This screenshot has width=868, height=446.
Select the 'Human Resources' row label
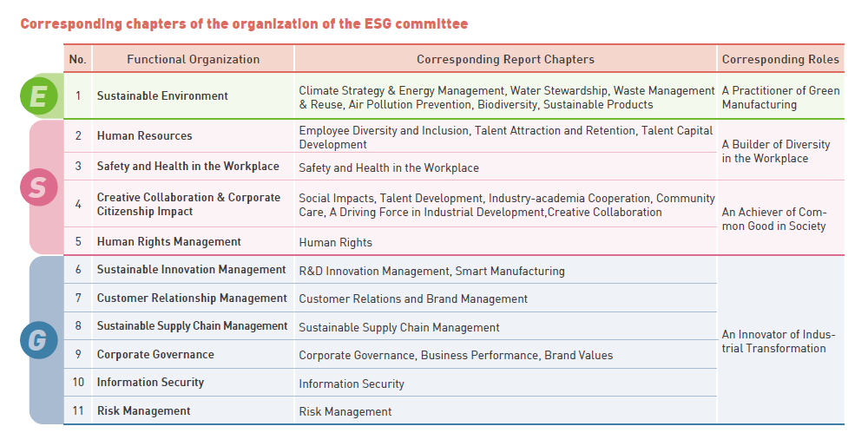click(x=145, y=136)
